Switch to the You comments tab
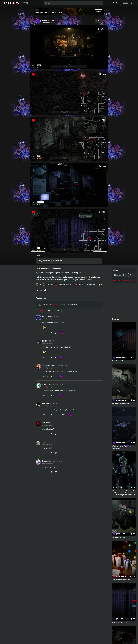138x644 pixels. tap(58, 311)
